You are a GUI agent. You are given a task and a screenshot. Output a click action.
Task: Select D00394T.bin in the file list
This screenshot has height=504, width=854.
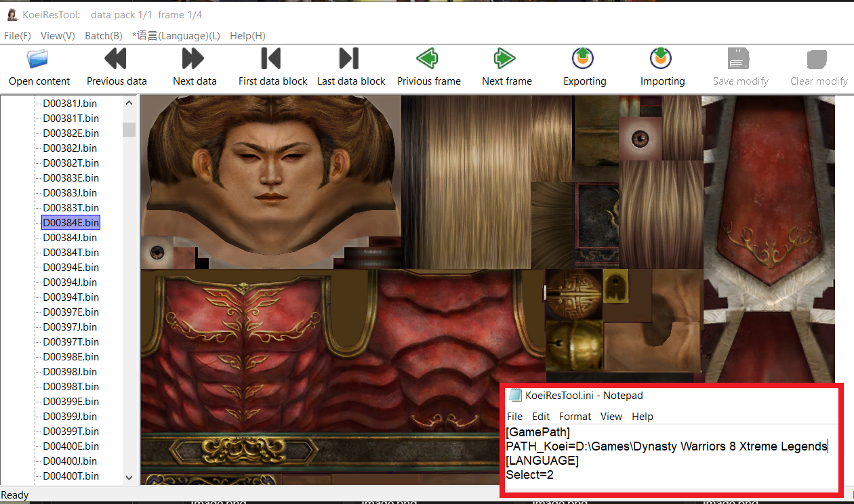click(70, 297)
